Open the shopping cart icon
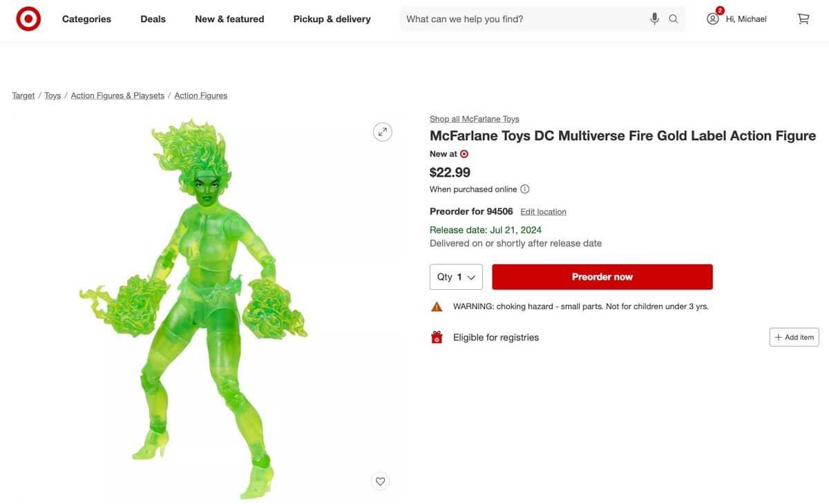This screenshot has width=829, height=504. click(803, 18)
